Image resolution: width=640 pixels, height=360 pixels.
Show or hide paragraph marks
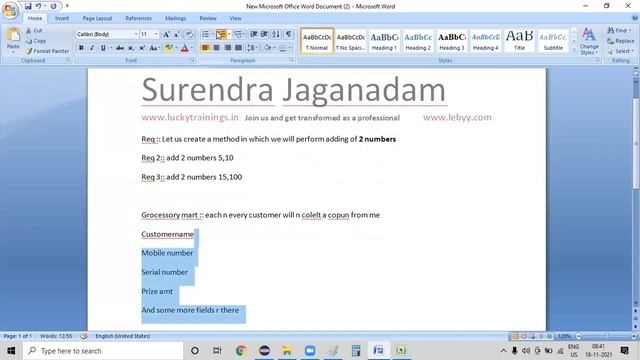tap(288, 34)
